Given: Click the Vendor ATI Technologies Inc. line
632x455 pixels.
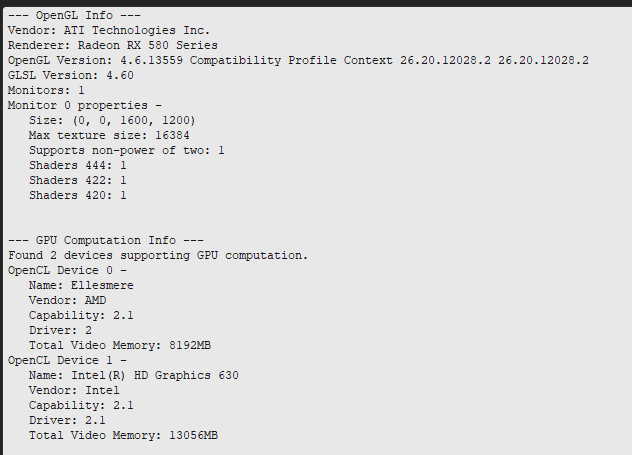Looking at the screenshot, I should pyautogui.click(x=109, y=30).
